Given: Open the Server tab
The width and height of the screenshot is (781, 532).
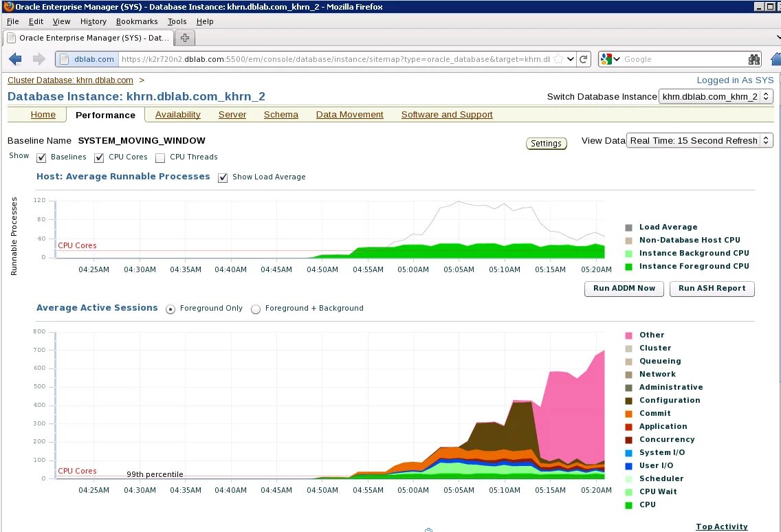Looking at the screenshot, I should tap(232, 115).
